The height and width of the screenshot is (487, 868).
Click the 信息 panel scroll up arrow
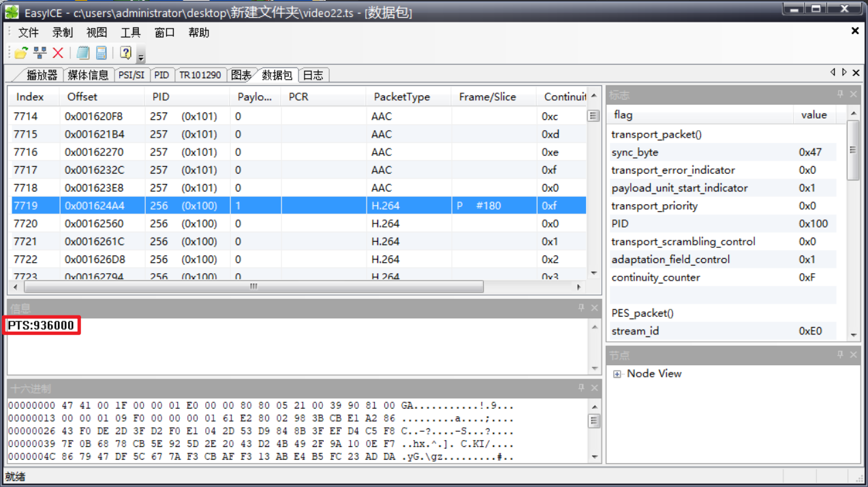(x=593, y=326)
